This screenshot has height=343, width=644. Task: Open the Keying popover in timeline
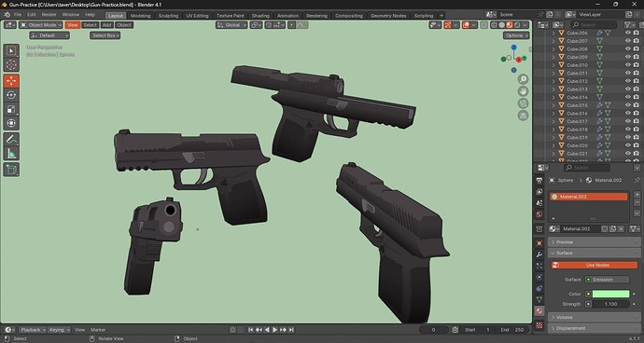pyautogui.click(x=59, y=329)
